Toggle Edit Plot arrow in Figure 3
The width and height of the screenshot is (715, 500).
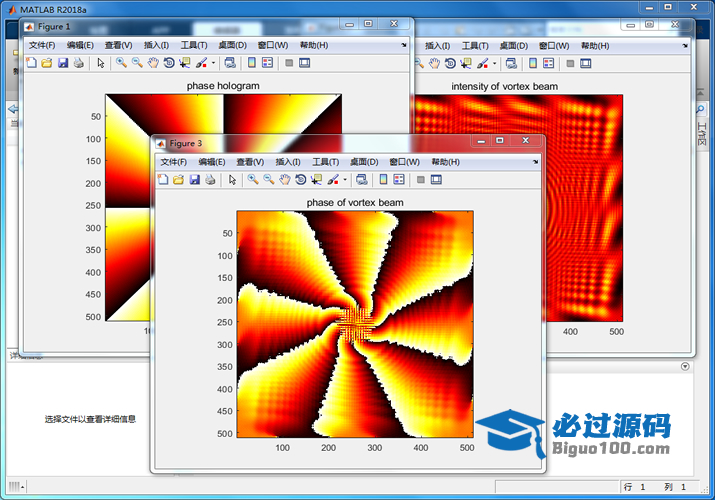(x=232, y=180)
